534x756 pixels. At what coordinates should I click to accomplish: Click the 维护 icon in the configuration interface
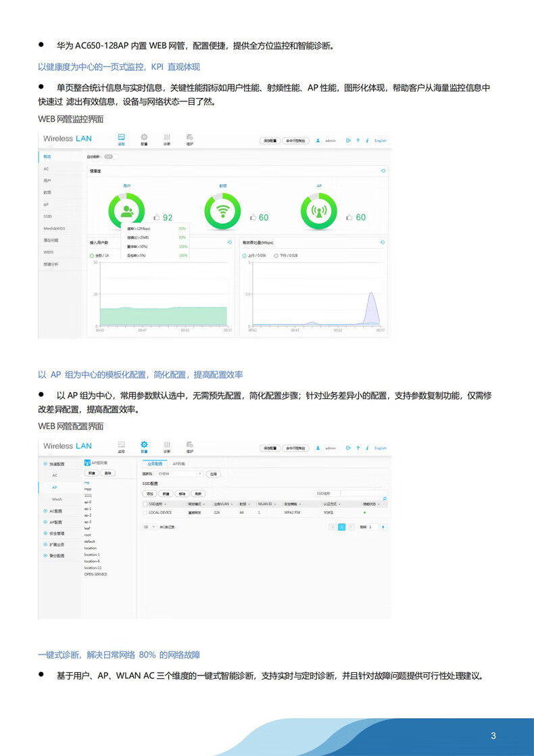point(190,446)
